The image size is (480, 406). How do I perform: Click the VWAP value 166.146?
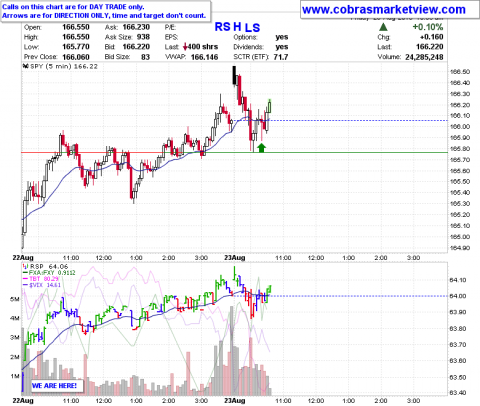click(x=204, y=57)
